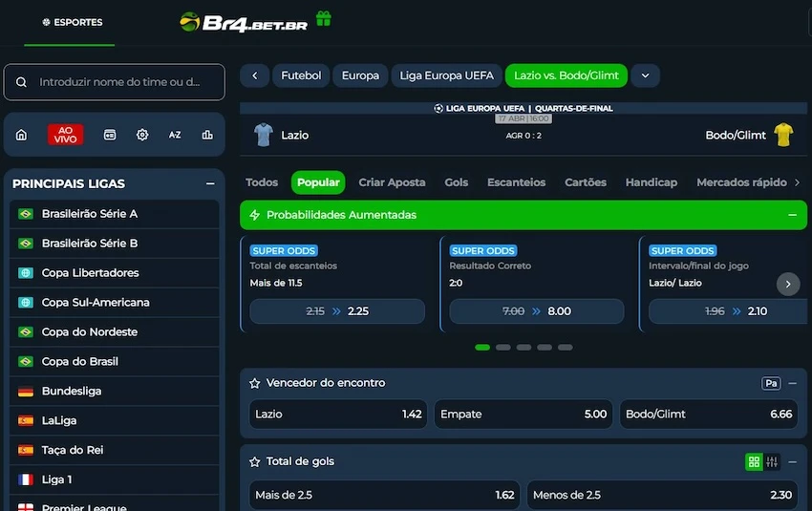Open the Criar Aposta tab
Screen dimensions: 812x511
pos(392,182)
